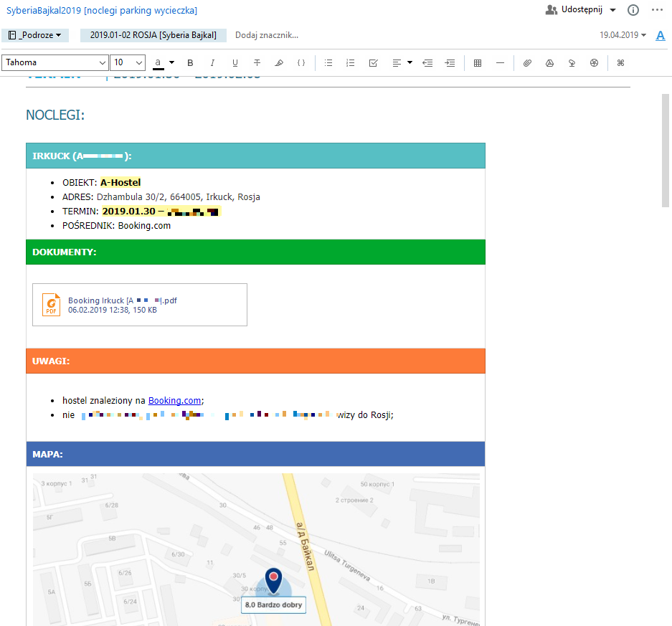Open the 19.04.2019 date dropdown

(x=623, y=35)
